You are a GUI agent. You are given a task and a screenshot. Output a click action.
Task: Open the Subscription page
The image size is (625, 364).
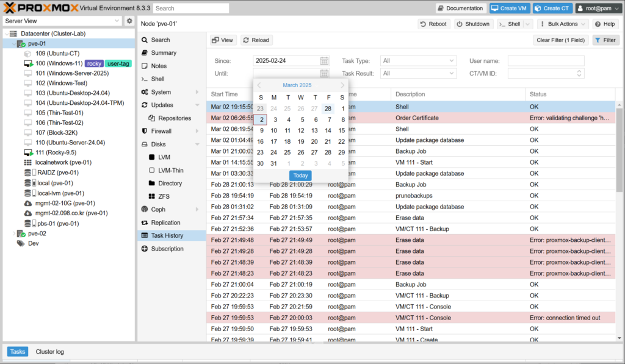[x=167, y=249]
